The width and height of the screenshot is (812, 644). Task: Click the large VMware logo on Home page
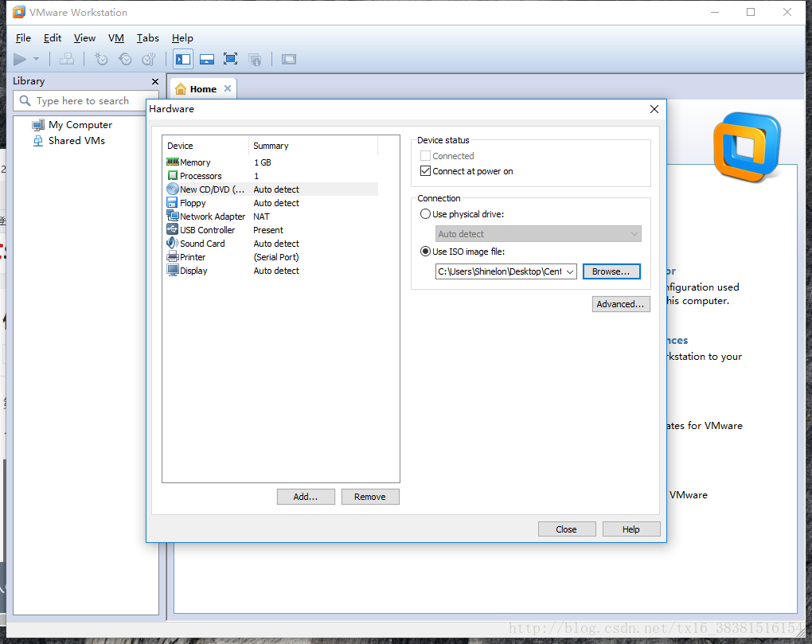(x=747, y=147)
